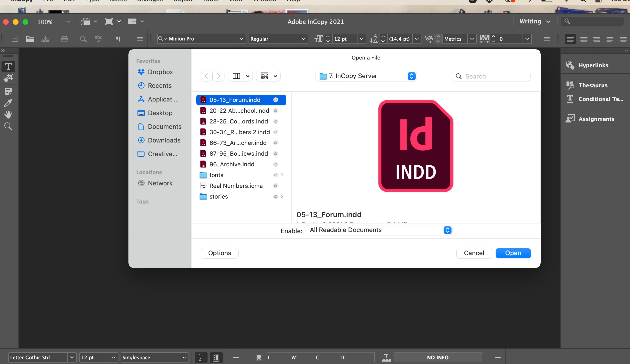
Task: Click the spell check abc icon
Action: point(98,39)
